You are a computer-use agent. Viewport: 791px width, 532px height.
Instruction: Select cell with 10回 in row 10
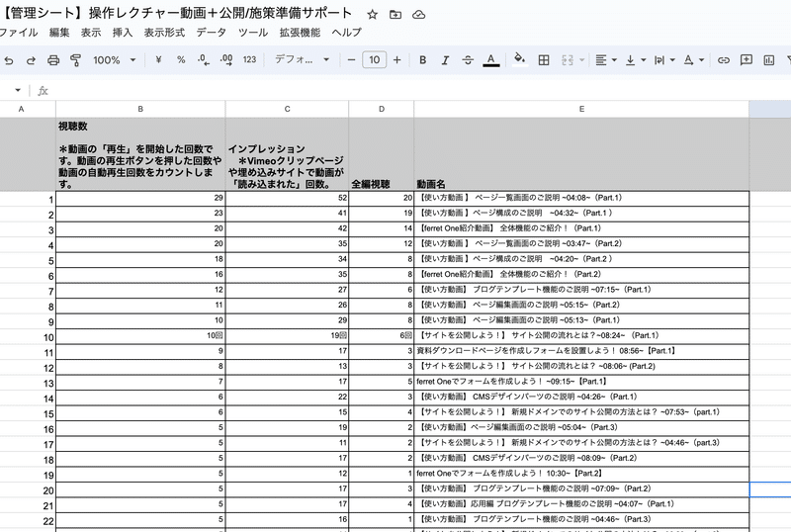click(x=140, y=336)
